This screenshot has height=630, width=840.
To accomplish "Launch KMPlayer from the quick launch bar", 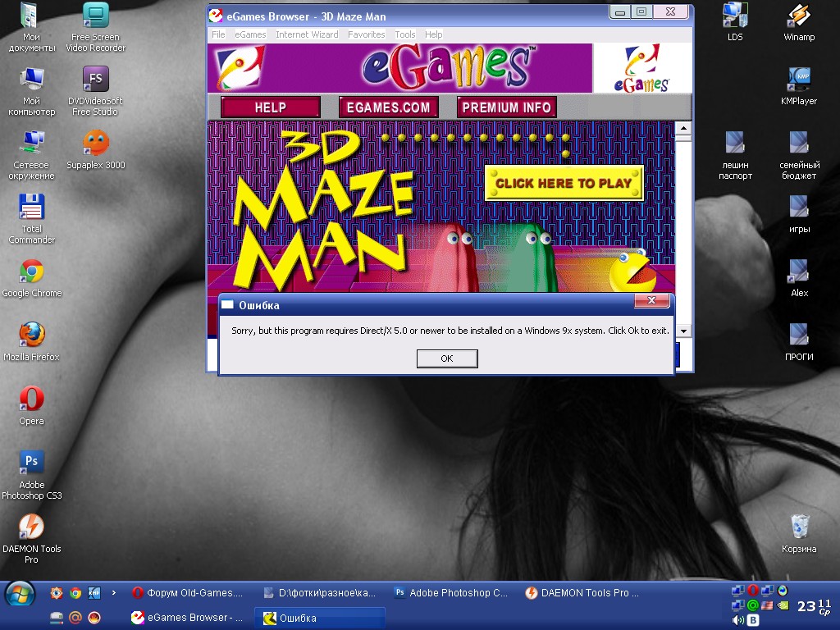I will [94, 592].
